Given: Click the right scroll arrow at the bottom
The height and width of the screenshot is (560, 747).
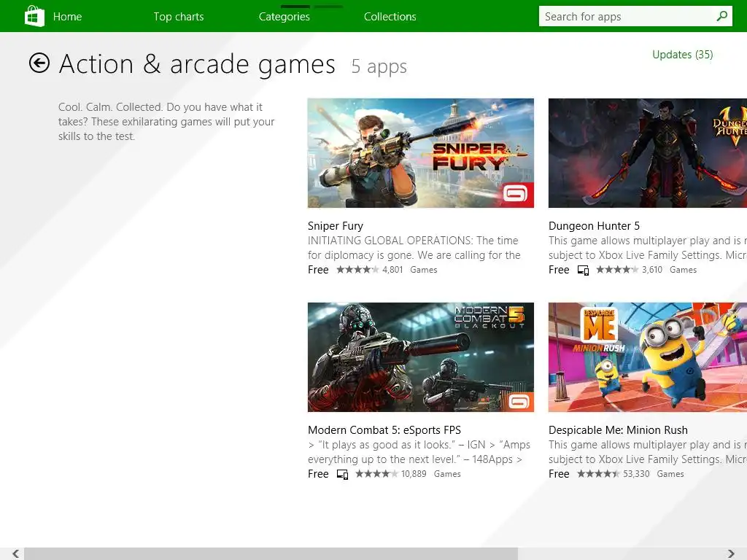Looking at the screenshot, I should tap(731, 553).
